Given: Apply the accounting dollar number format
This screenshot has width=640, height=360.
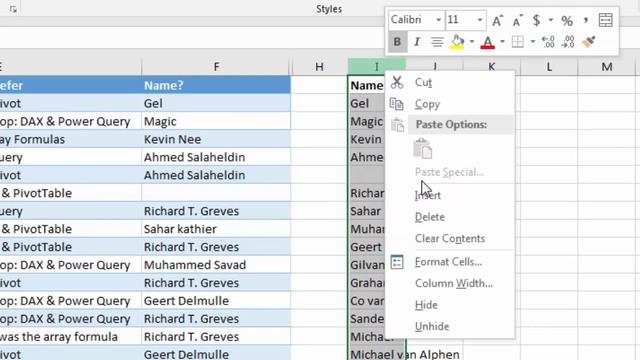Looking at the screenshot, I should (x=536, y=20).
